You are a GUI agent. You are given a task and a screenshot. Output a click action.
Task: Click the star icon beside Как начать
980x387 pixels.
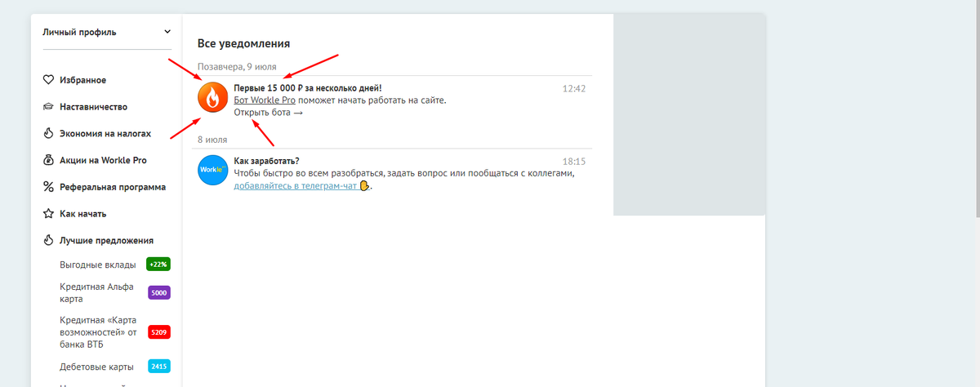[x=48, y=214]
